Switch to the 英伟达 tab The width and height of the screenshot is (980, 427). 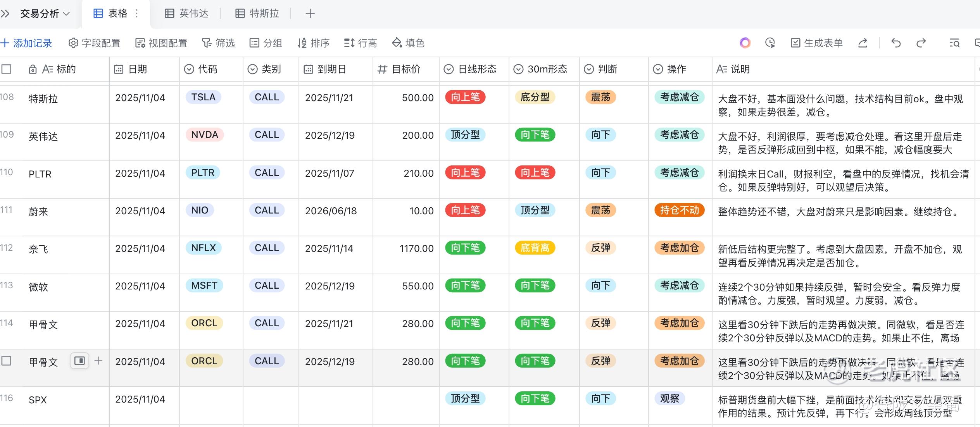(x=187, y=14)
